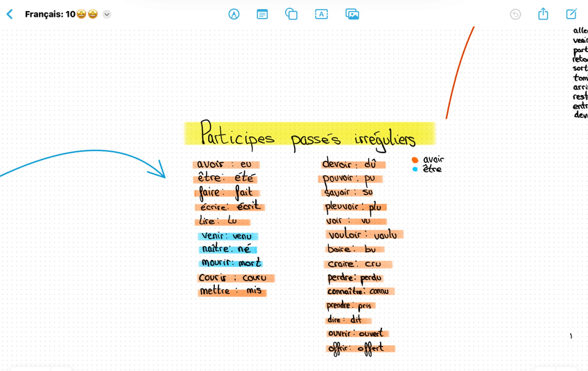Select the yellow "Participes passés irréguliers" heading
This screenshot has width=588, height=371.
tap(309, 134)
